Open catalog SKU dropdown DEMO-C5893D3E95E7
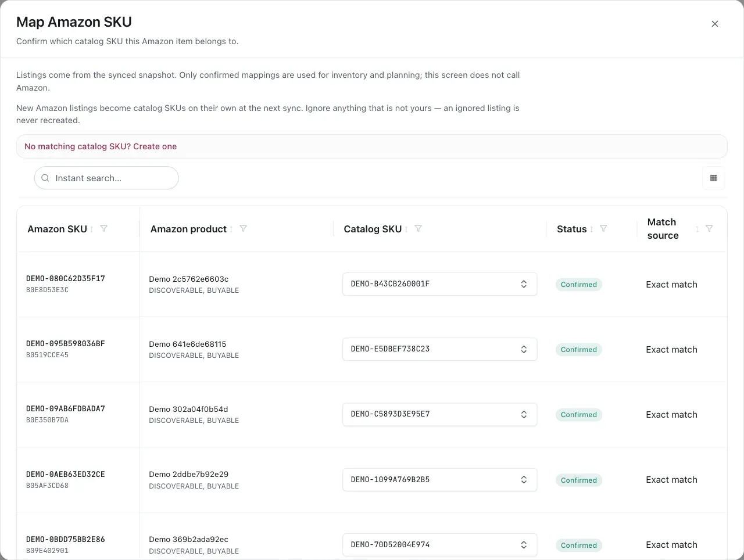The width and height of the screenshot is (744, 560). [x=439, y=414]
